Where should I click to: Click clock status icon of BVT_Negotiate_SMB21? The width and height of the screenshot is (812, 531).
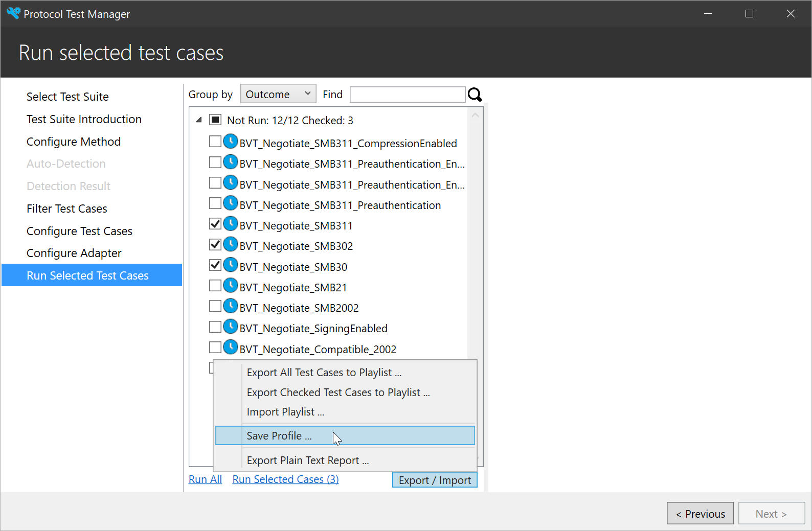pos(231,285)
